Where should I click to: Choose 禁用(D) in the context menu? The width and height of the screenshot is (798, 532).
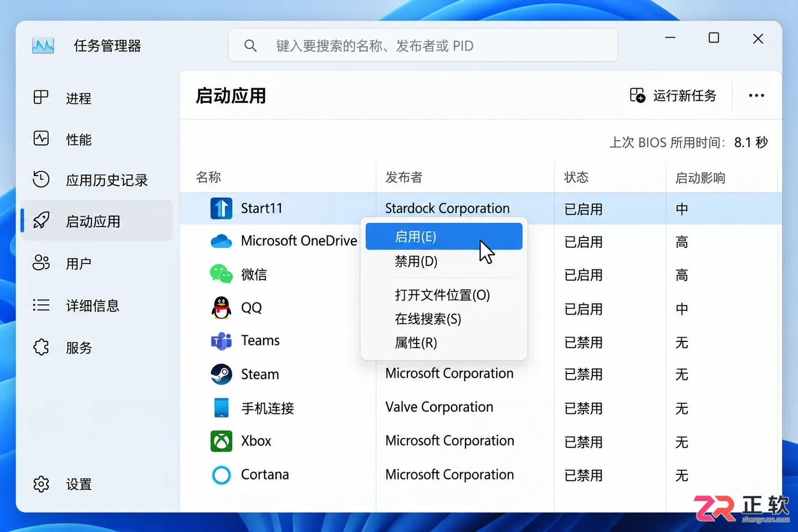point(444,261)
